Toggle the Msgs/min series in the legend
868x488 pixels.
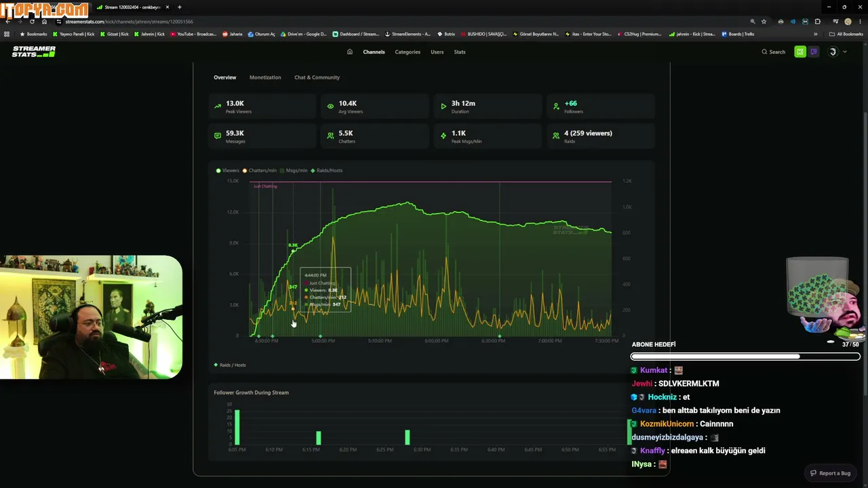(294, 170)
